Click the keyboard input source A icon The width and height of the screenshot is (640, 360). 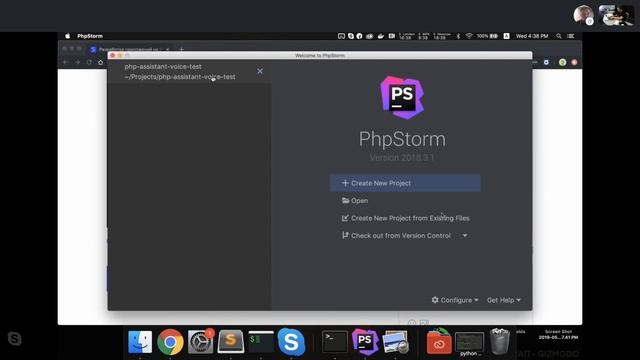coord(507,36)
